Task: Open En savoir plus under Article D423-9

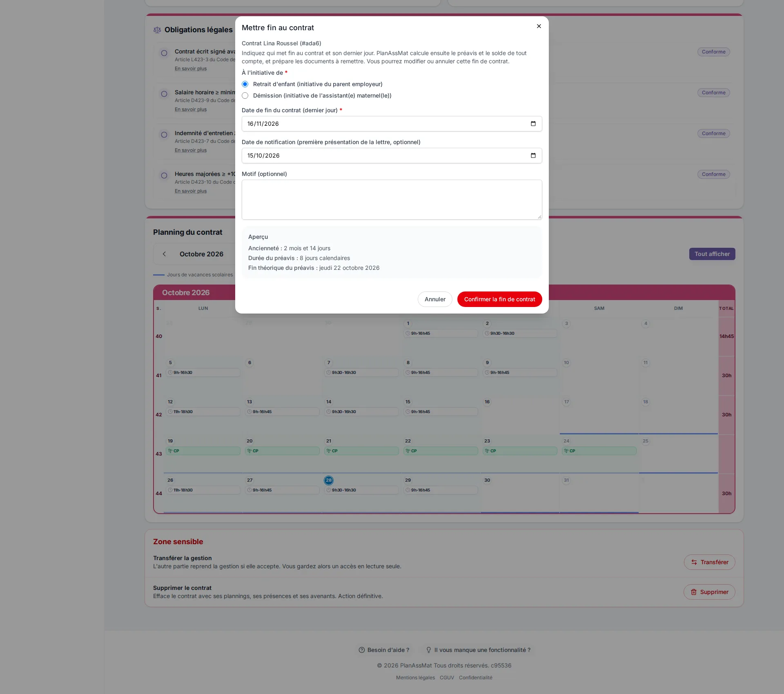Action: click(x=191, y=109)
